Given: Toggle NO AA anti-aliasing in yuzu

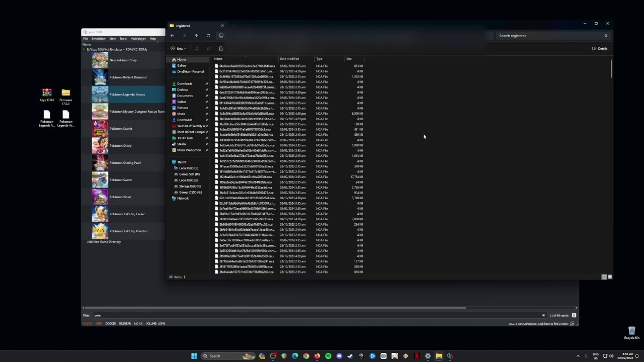Looking at the screenshot, I should (138, 323).
